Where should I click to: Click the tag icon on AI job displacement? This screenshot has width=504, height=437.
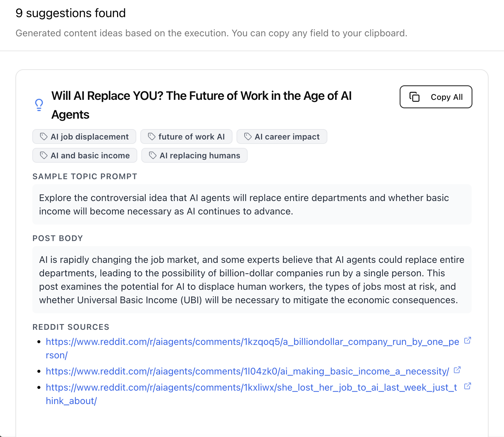[44, 136]
